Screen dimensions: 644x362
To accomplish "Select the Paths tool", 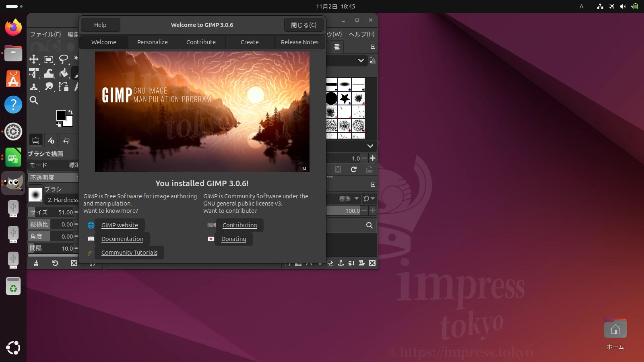I will pos(64,87).
